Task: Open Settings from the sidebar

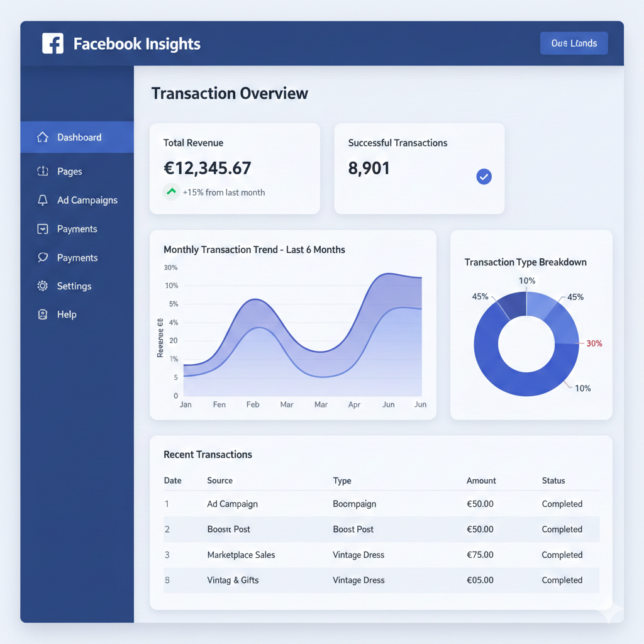Action: pos(74,286)
